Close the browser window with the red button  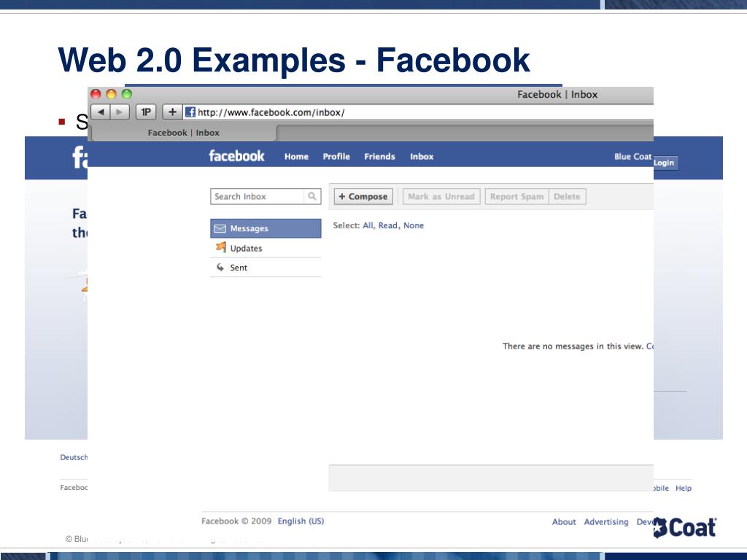pyautogui.click(x=96, y=94)
